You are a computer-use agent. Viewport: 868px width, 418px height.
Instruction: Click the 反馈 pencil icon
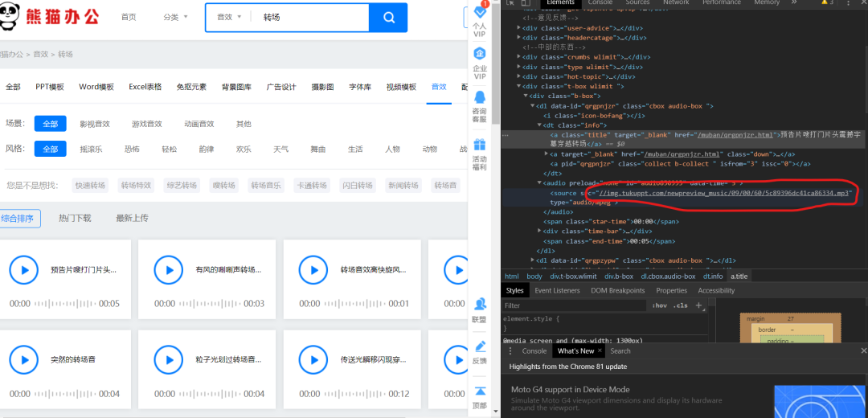[480, 346]
